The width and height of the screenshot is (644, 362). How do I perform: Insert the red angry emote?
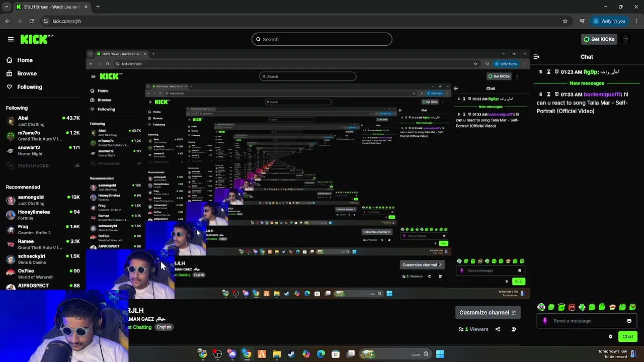572,307
